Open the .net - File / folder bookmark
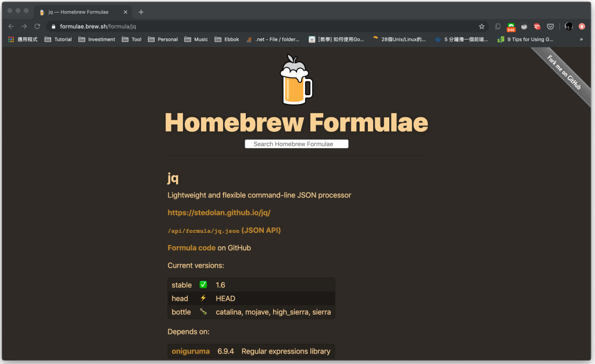 point(273,39)
